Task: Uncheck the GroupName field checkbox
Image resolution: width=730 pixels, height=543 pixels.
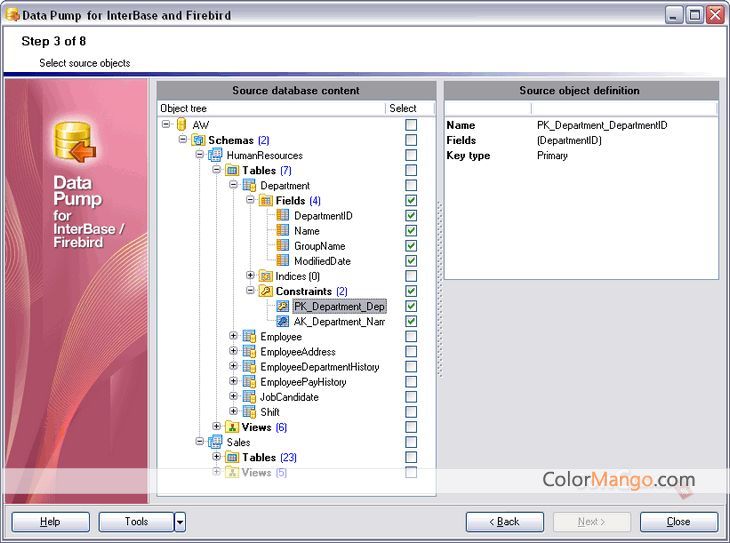Action: (411, 246)
